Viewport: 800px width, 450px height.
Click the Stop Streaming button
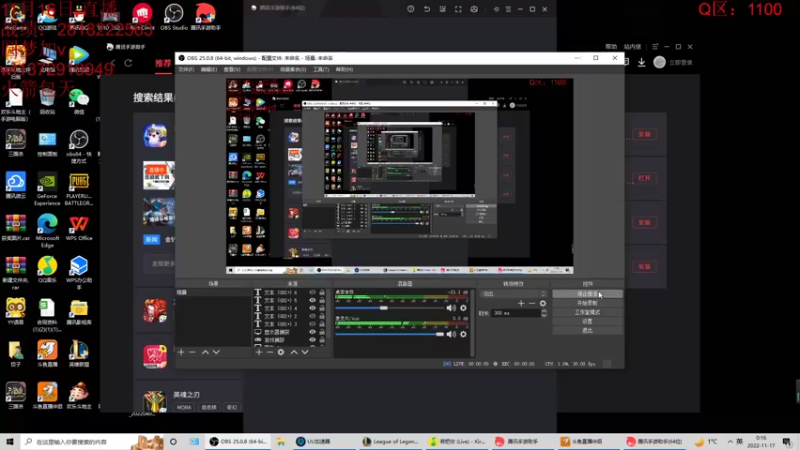pos(588,294)
